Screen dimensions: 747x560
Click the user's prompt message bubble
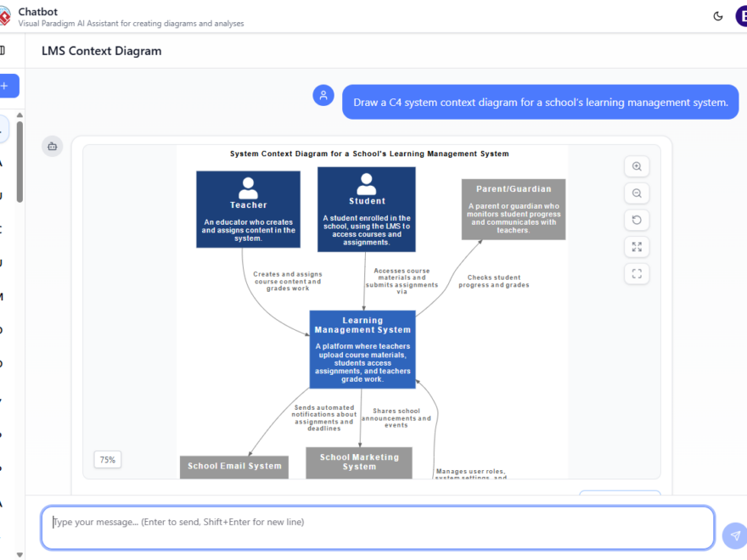[540, 102]
